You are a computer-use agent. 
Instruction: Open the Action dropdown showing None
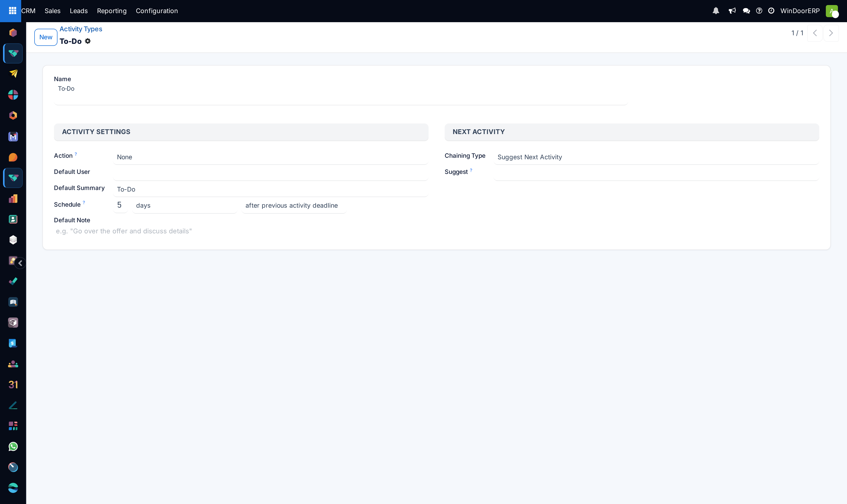pos(270,157)
